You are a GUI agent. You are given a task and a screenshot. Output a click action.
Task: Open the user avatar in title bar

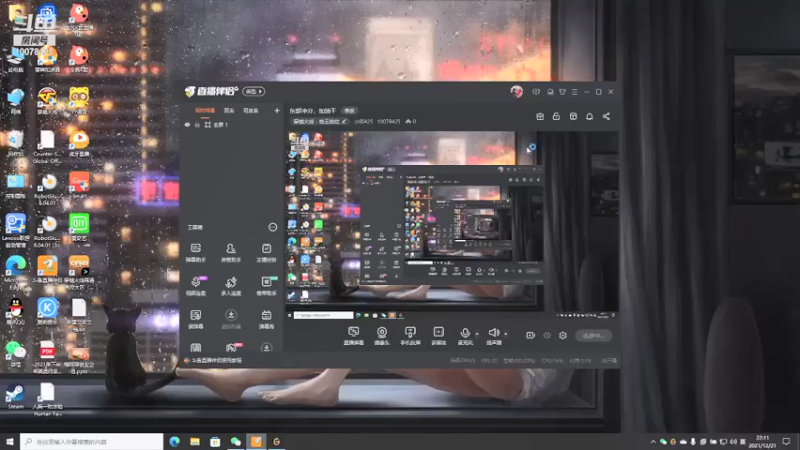pos(516,91)
